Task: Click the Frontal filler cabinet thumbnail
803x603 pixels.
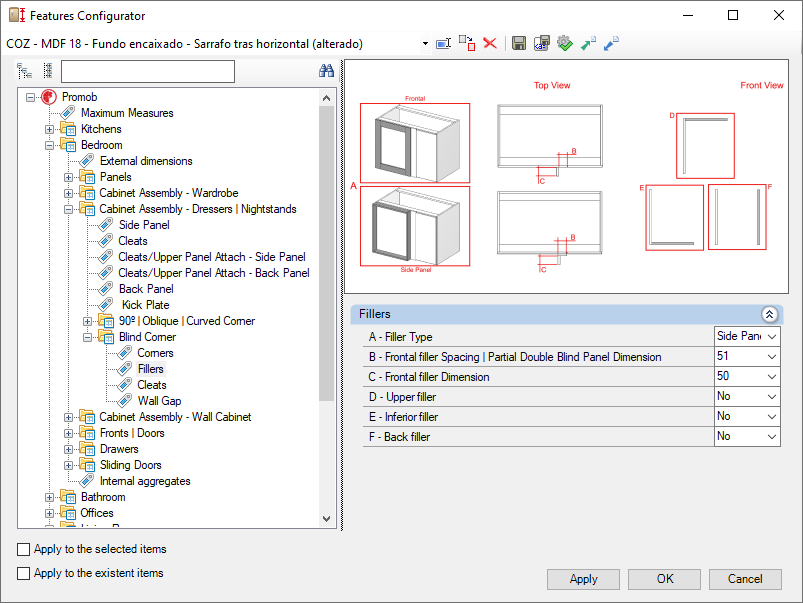Action: tap(415, 143)
